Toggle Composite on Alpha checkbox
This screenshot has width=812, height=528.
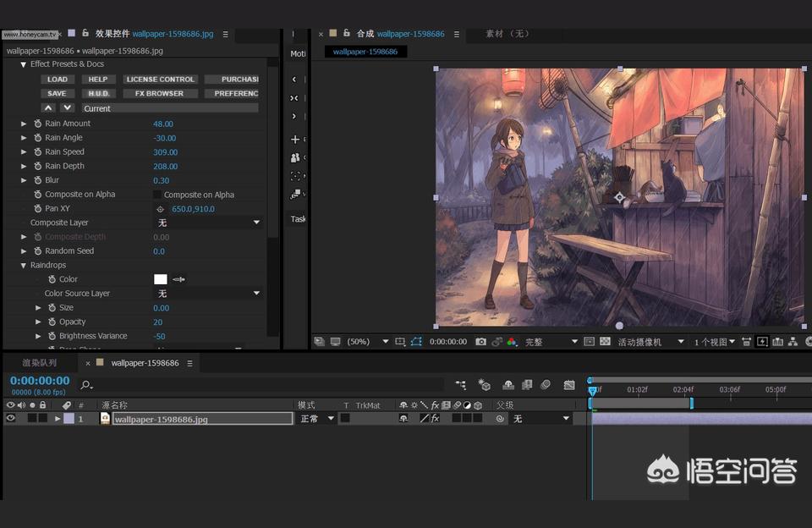157,195
